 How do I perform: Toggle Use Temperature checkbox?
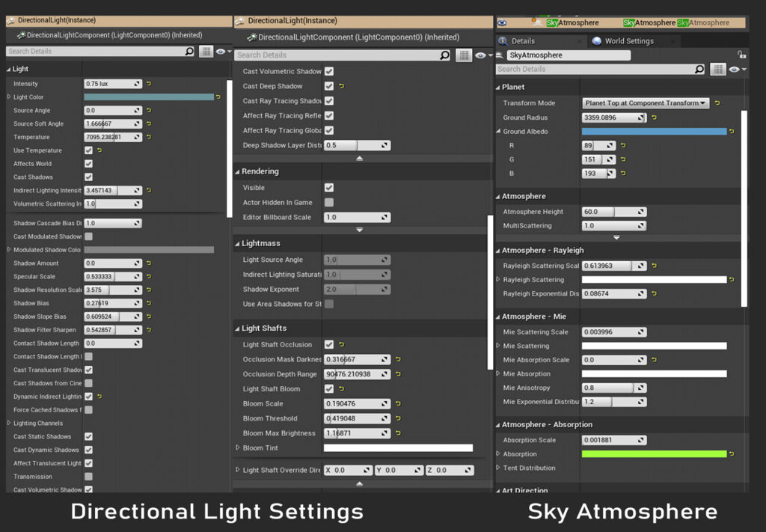[x=88, y=150]
